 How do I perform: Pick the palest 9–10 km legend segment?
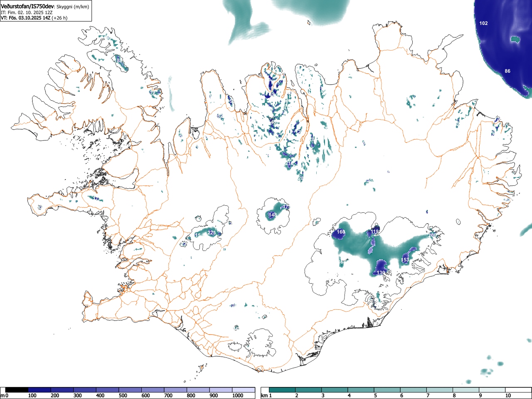(492, 390)
